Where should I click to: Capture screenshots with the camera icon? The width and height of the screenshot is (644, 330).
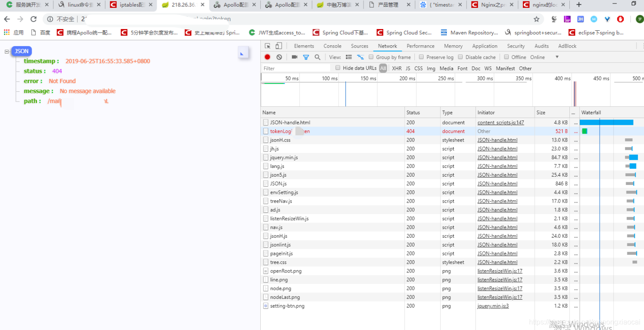[x=295, y=57]
